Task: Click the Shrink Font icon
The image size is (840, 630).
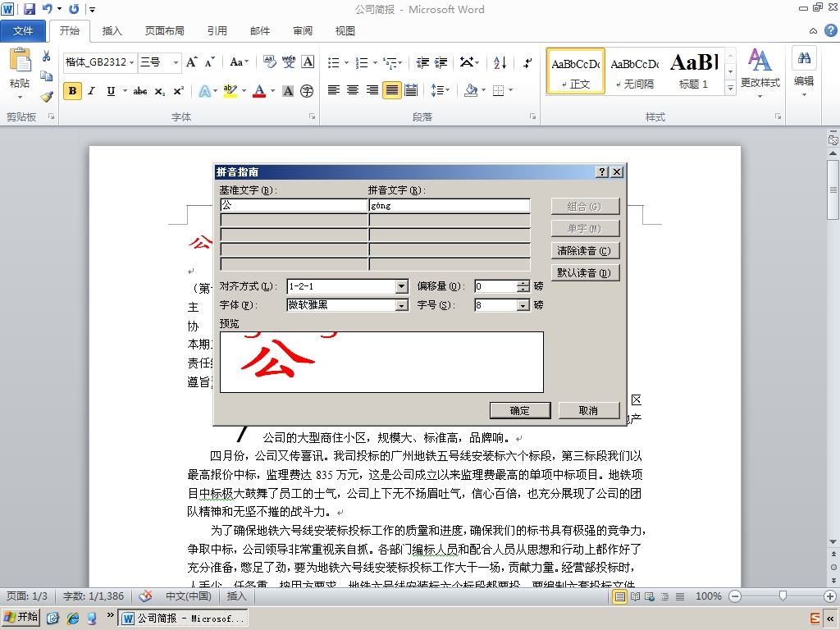Action: point(209,62)
